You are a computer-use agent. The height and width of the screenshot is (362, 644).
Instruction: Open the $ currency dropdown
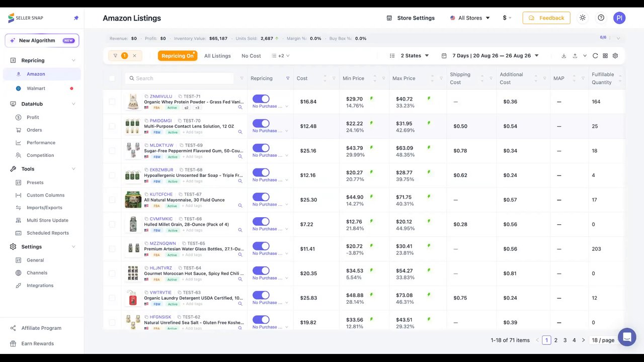[x=507, y=18]
